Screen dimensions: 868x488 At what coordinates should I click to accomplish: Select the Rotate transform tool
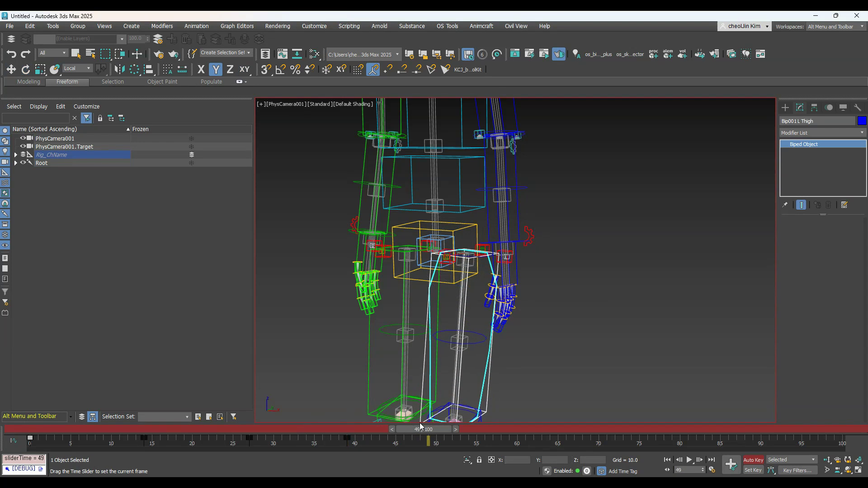[25, 70]
